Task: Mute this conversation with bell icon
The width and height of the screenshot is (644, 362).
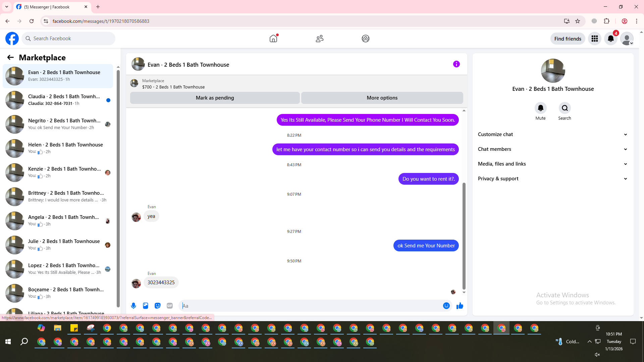Action: tap(540, 108)
